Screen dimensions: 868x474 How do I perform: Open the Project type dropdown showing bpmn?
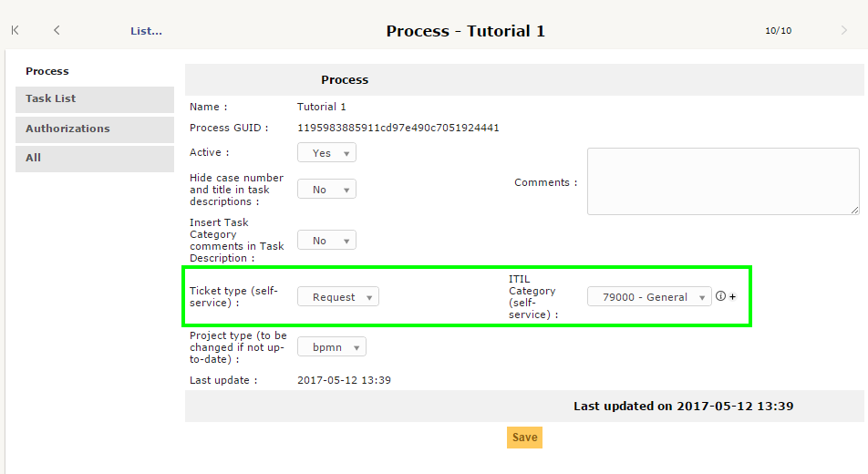(332, 347)
